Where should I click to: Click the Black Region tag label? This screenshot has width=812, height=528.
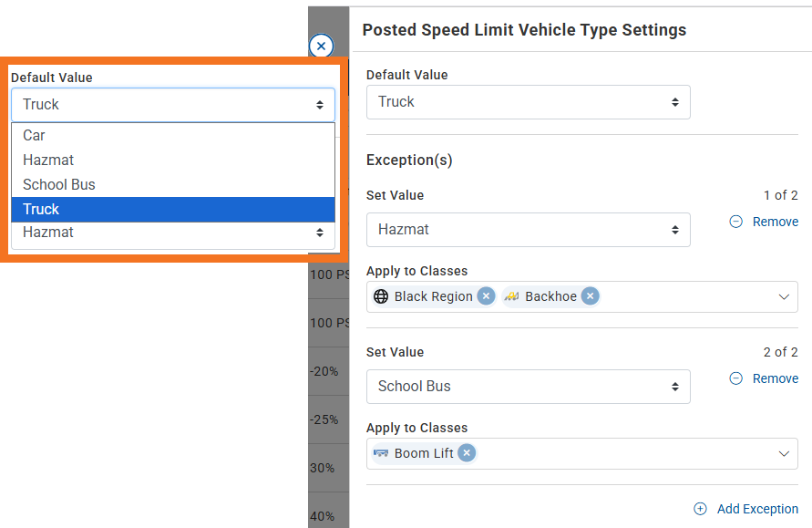(434, 296)
